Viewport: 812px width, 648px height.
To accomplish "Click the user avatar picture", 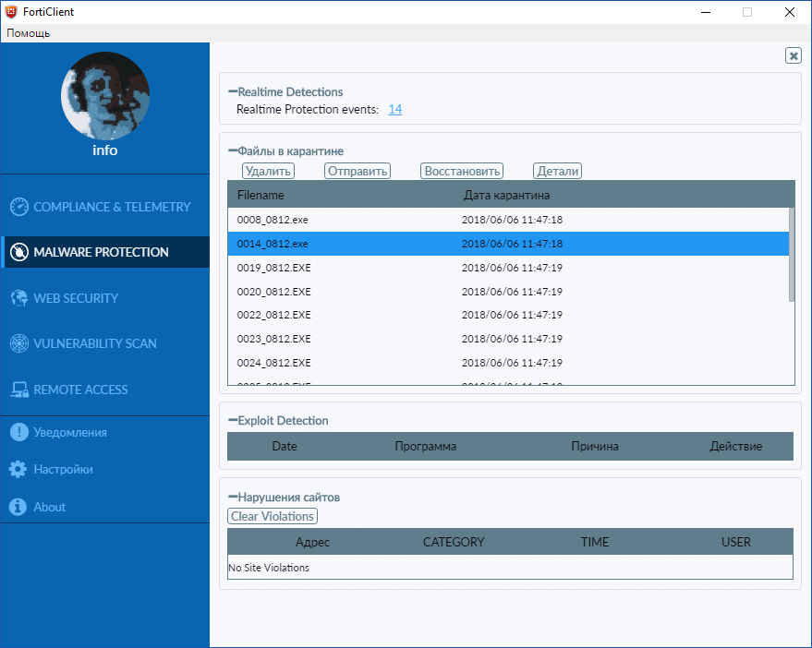I will click(105, 96).
